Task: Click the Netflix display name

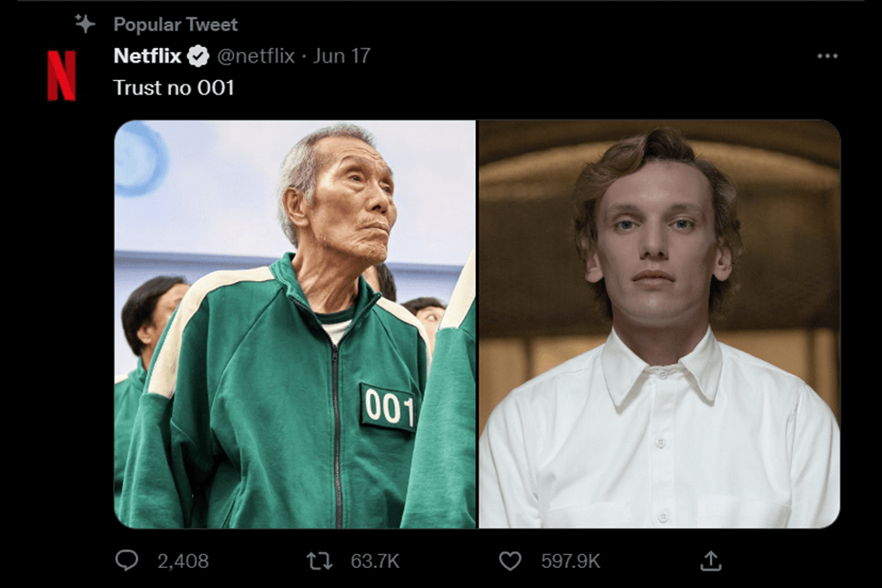Action: pos(147,56)
